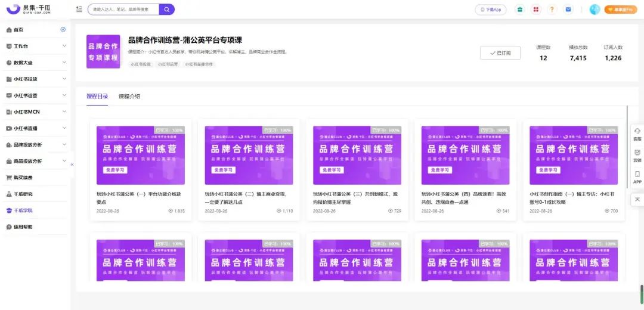Open the green toolbox icon in header

tap(520, 10)
